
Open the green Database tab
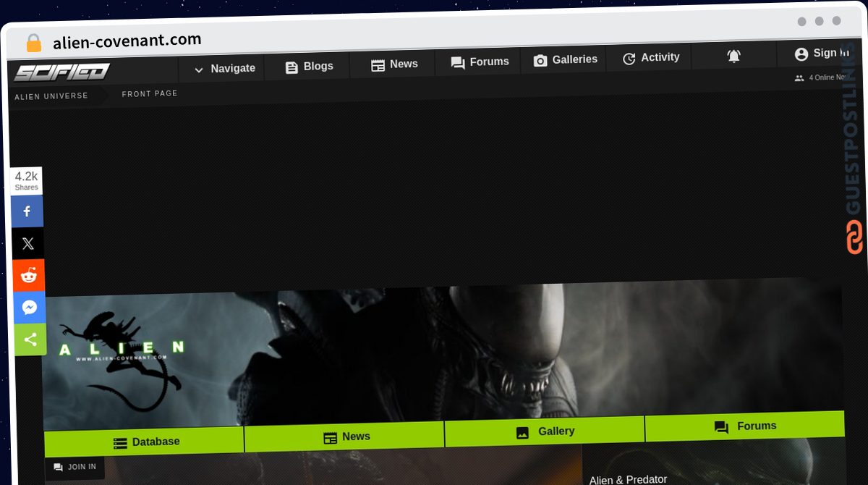point(145,442)
